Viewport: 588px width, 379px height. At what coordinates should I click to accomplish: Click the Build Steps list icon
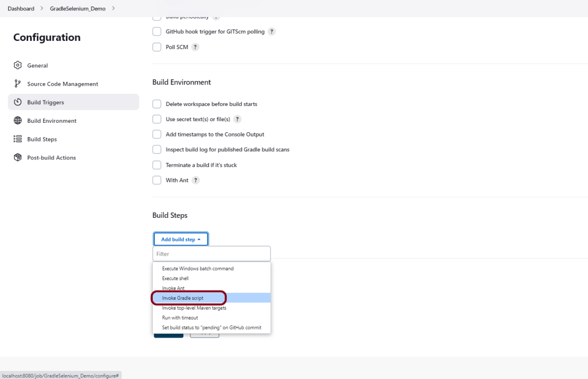17,139
